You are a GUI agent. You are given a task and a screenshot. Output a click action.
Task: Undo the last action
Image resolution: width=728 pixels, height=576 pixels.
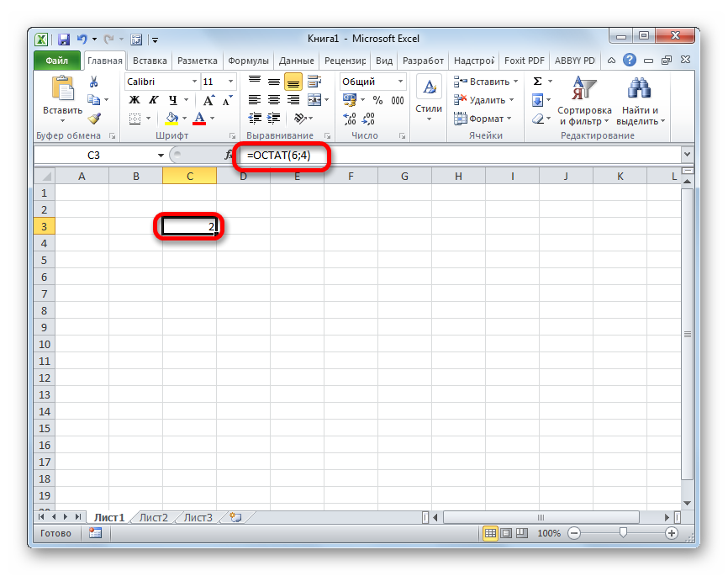click(x=82, y=40)
